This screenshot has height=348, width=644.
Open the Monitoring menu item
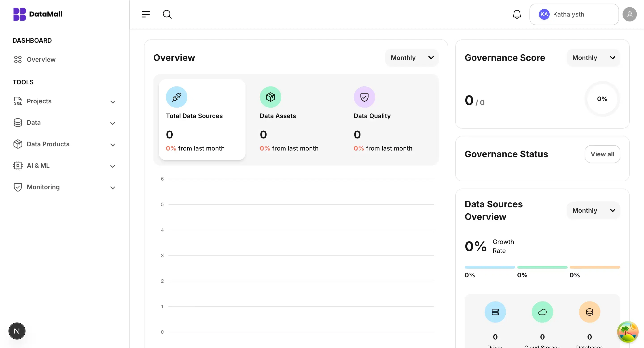[x=64, y=187]
